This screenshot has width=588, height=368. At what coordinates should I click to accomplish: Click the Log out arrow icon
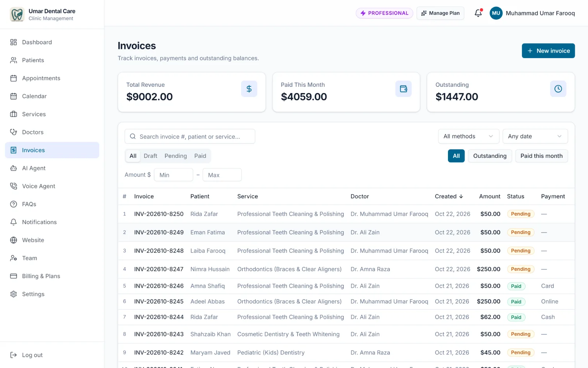click(x=14, y=355)
